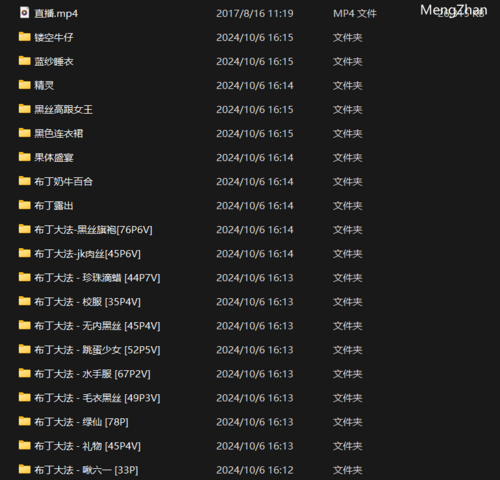Click the video file icon of 直播.mp4
The width and height of the screenshot is (500, 480).
pos(24,13)
